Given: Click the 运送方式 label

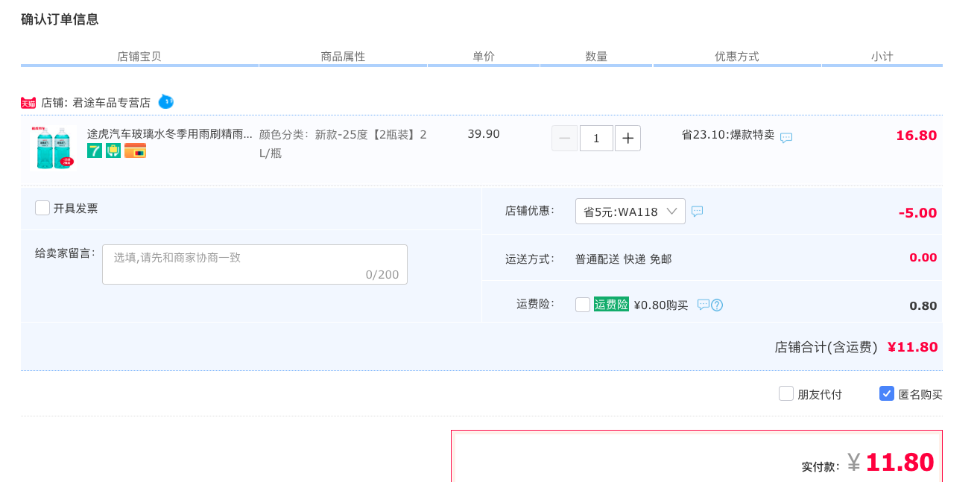Looking at the screenshot, I should (x=530, y=259).
